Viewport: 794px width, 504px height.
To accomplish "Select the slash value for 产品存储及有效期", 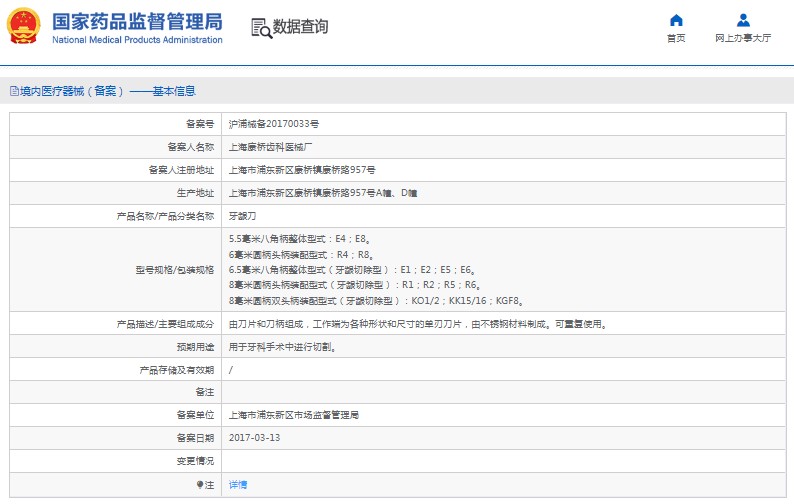I will click(231, 370).
